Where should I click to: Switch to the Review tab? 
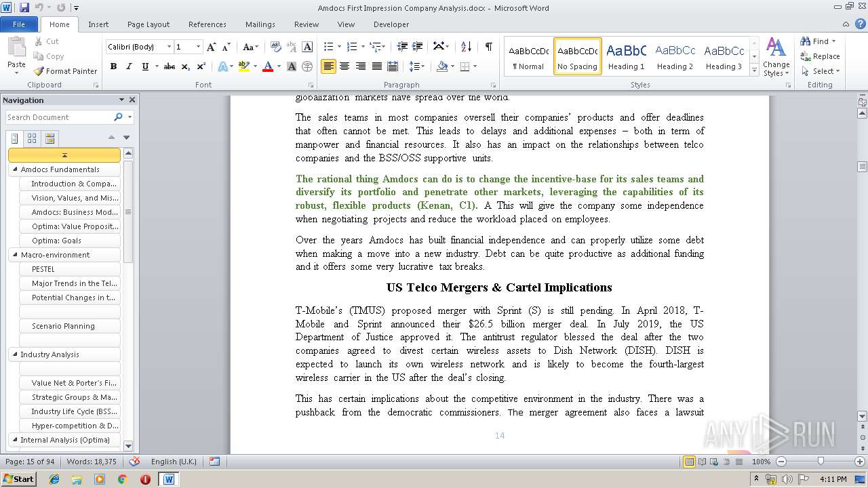(307, 24)
